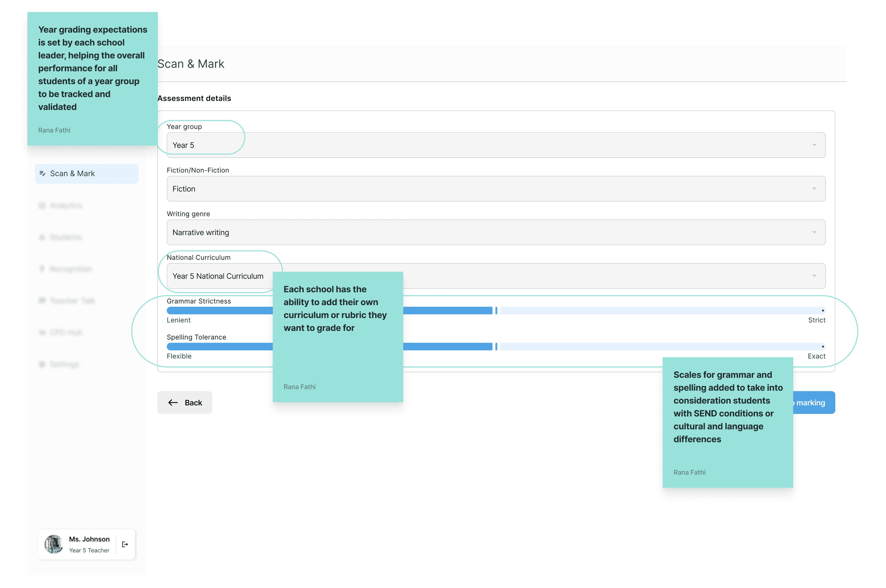
Task: Click the logout icon beside Ms. Johnson
Action: coord(125,544)
